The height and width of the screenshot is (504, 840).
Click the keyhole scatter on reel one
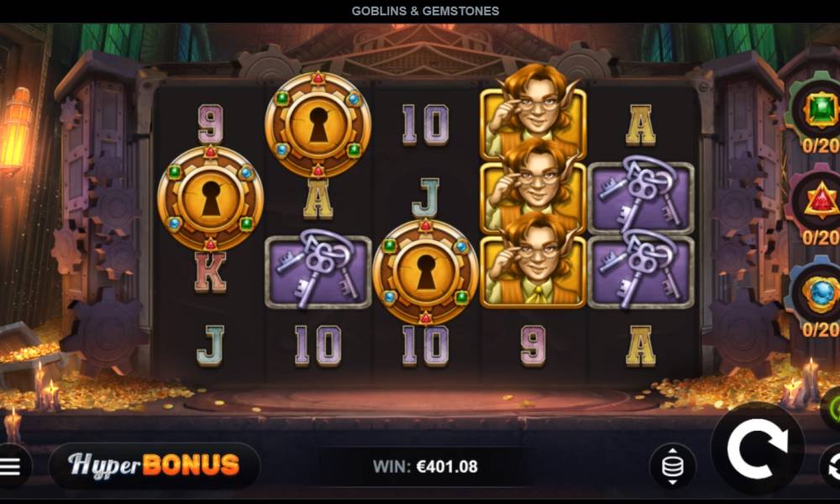click(211, 198)
